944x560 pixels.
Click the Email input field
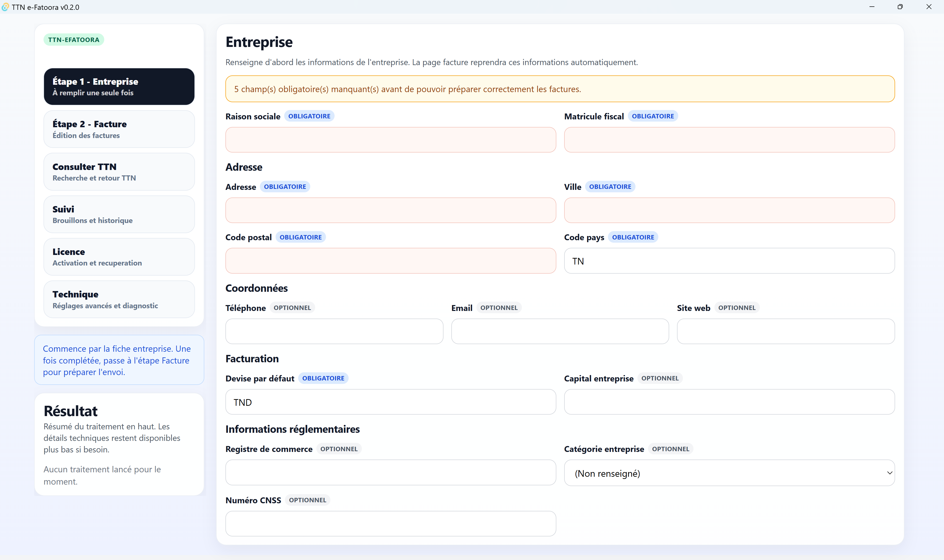560,332
